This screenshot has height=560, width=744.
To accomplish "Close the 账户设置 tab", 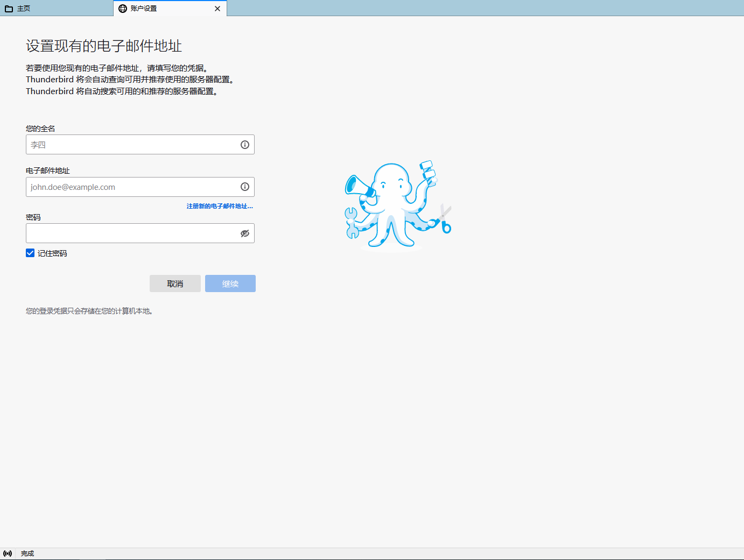I will pyautogui.click(x=217, y=9).
